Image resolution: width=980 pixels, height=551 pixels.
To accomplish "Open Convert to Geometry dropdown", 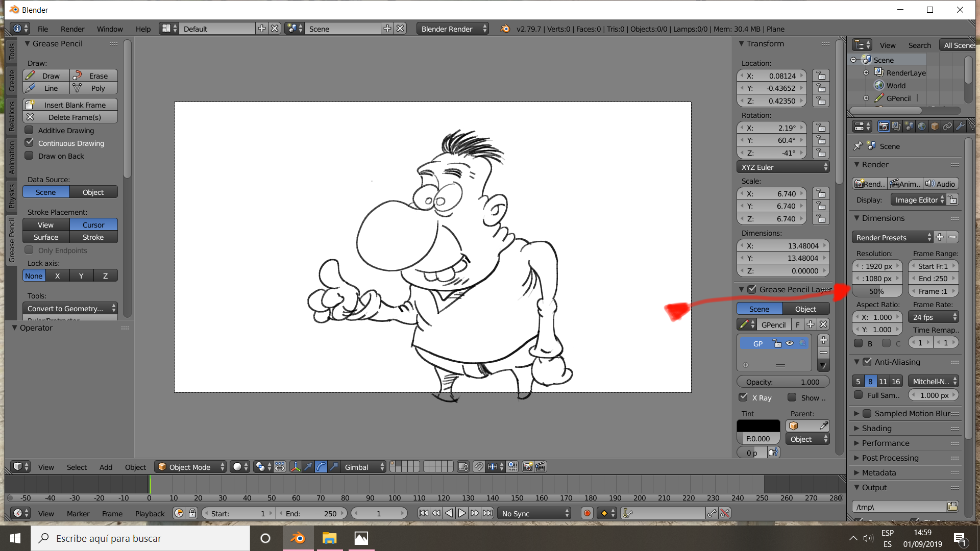I will [x=70, y=308].
